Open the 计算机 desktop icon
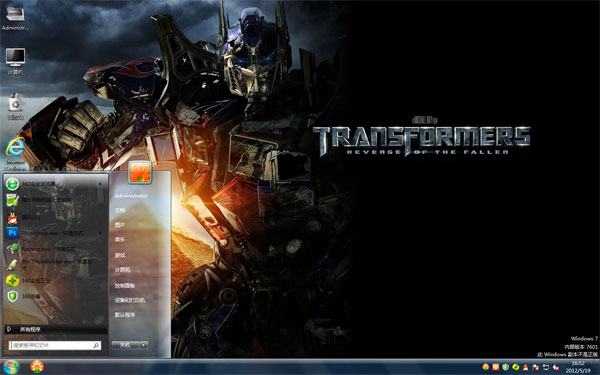Screen dimensions: 600x375 tap(15, 61)
